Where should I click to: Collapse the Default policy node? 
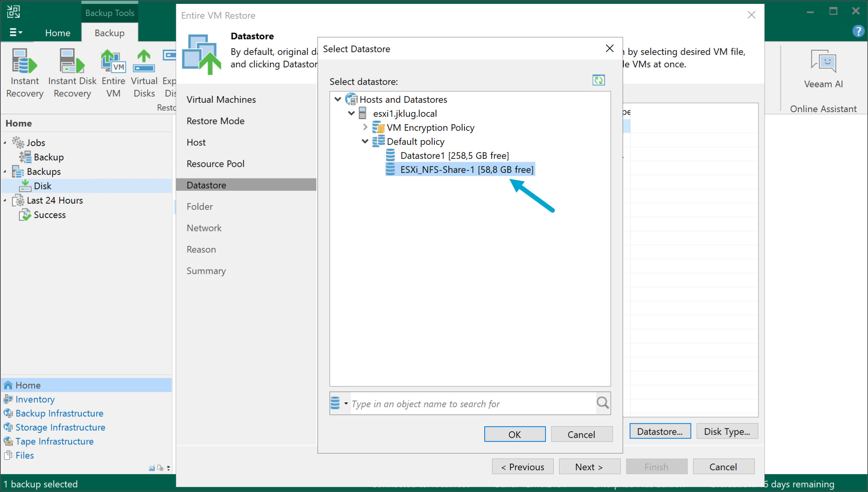[365, 141]
